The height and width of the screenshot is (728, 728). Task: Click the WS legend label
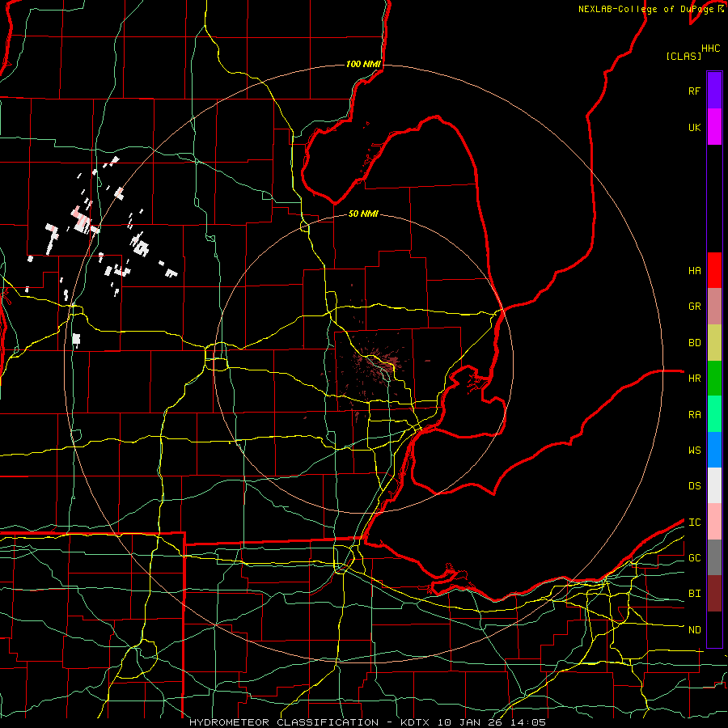[694, 450]
